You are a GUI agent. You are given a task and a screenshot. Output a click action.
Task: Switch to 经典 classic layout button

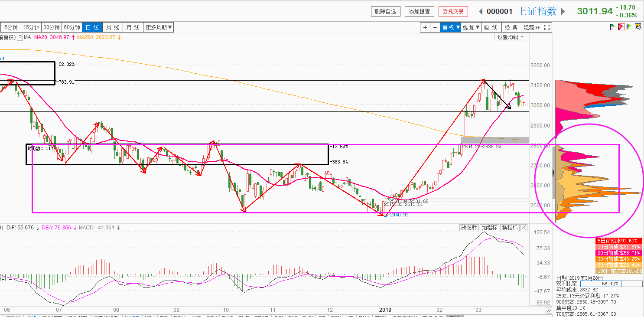tap(511, 27)
